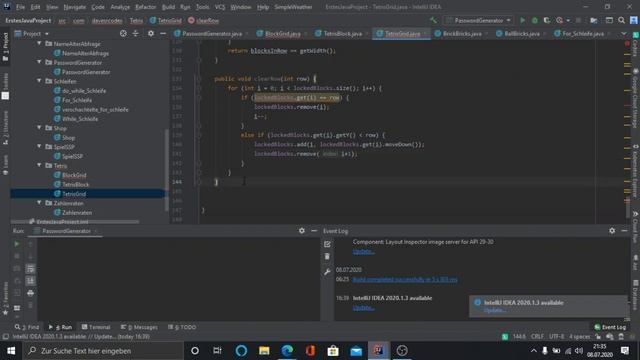
Task: Open Windows Start menu
Action: tap(11, 351)
